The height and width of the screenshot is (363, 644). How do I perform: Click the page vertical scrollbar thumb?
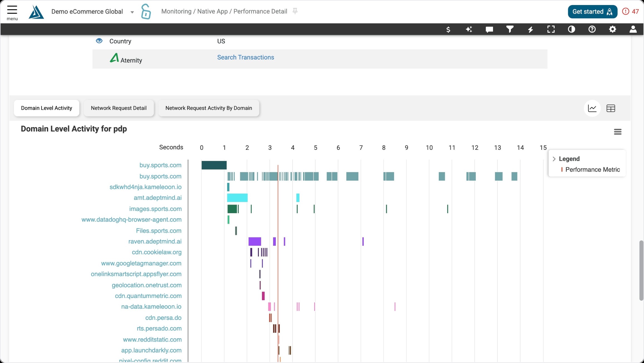(x=641, y=270)
